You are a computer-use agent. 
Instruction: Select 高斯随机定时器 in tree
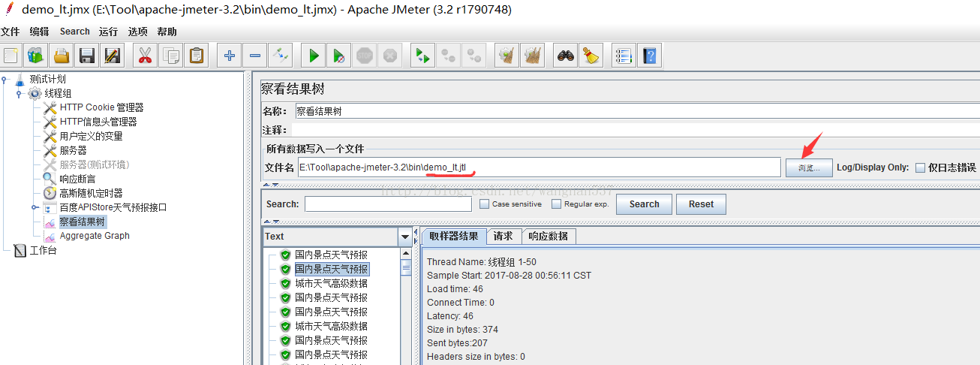click(91, 193)
